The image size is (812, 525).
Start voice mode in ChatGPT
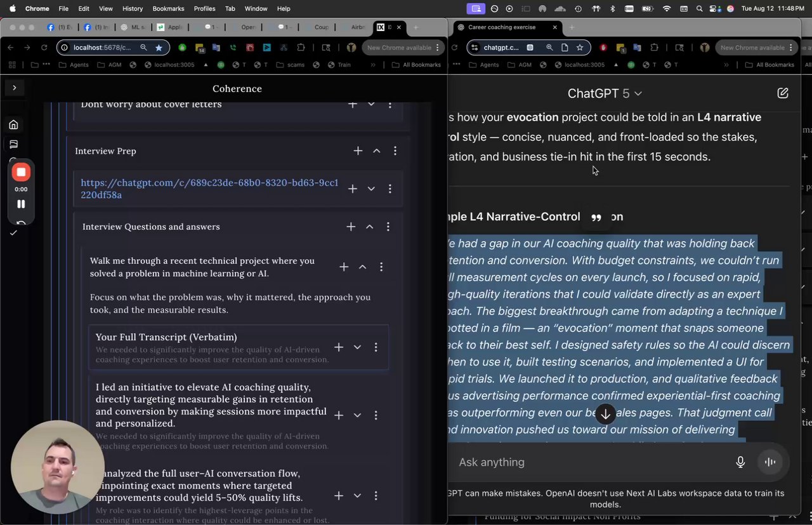pos(770,462)
